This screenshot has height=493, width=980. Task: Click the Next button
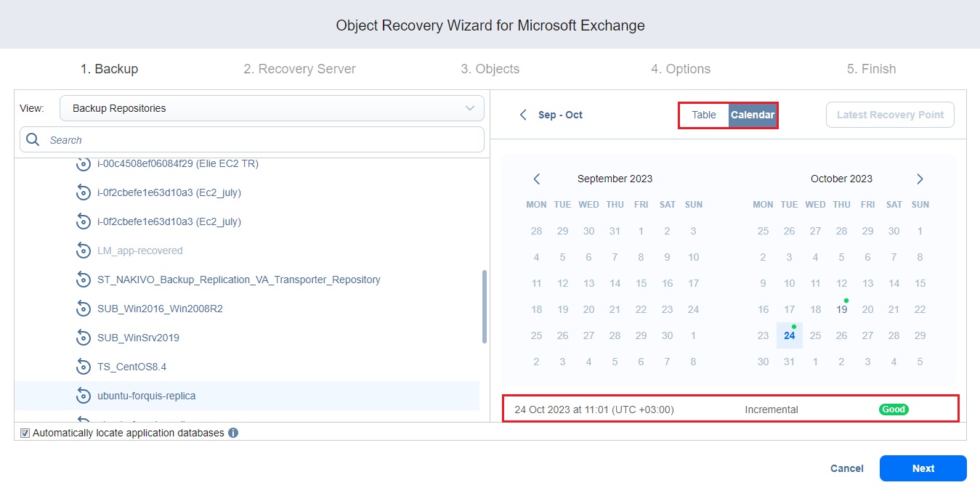click(923, 468)
